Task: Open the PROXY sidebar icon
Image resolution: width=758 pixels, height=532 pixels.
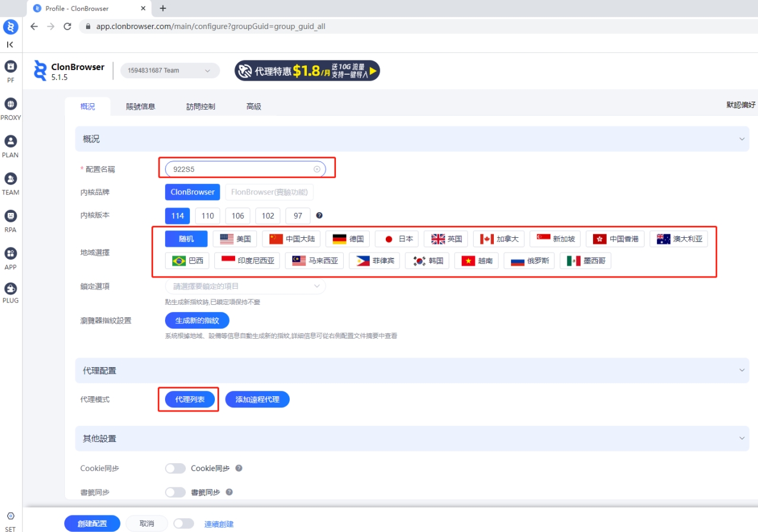Action: [11, 104]
